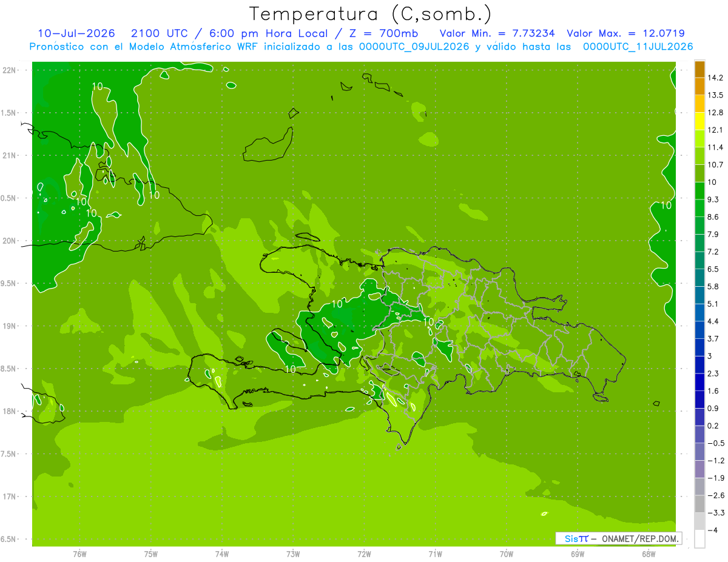Click the "-0.5" colorbar value
The height and width of the screenshot is (562, 728).
click(x=715, y=443)
